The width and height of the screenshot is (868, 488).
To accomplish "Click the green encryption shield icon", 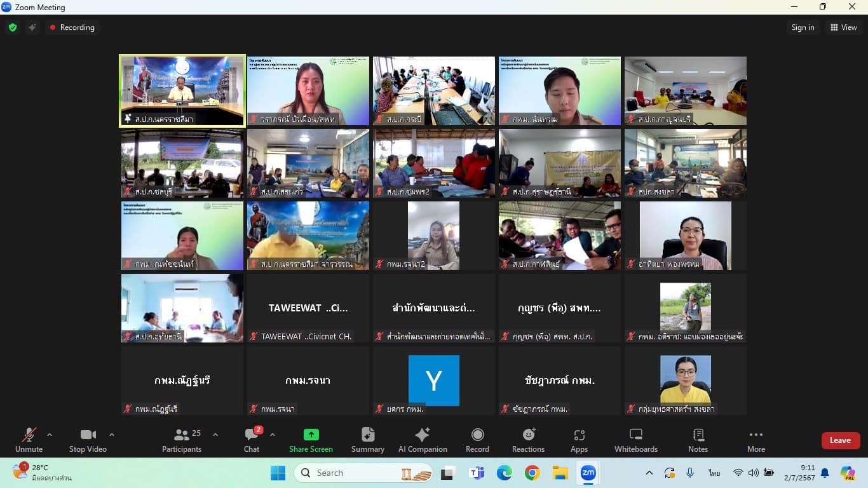I will click(x=13, y=27).
